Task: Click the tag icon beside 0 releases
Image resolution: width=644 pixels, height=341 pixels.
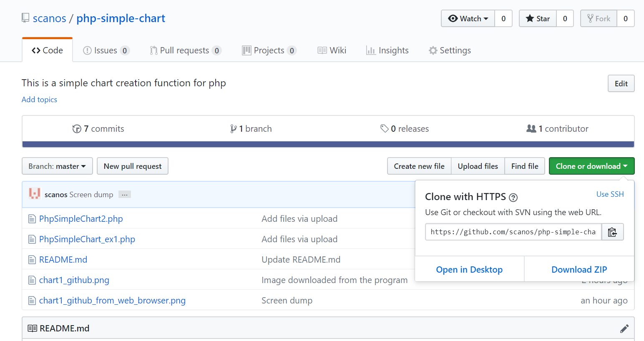Action: click(385, 128)
